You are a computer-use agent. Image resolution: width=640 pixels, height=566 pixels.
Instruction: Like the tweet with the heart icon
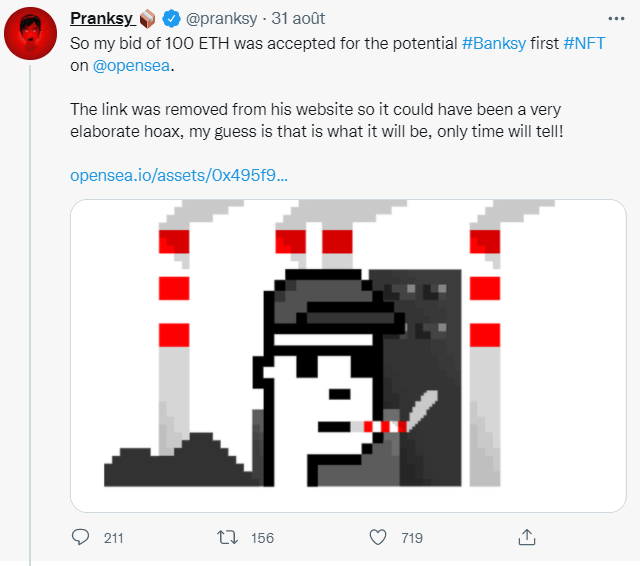pyautogui.click(x=377, y=538)
